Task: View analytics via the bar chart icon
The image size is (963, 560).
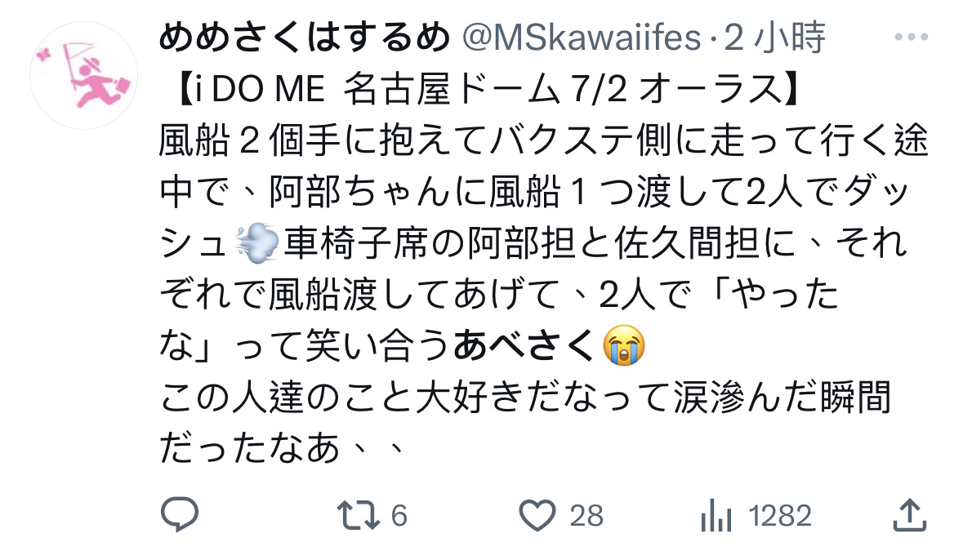Action: (x=716, y=514)
